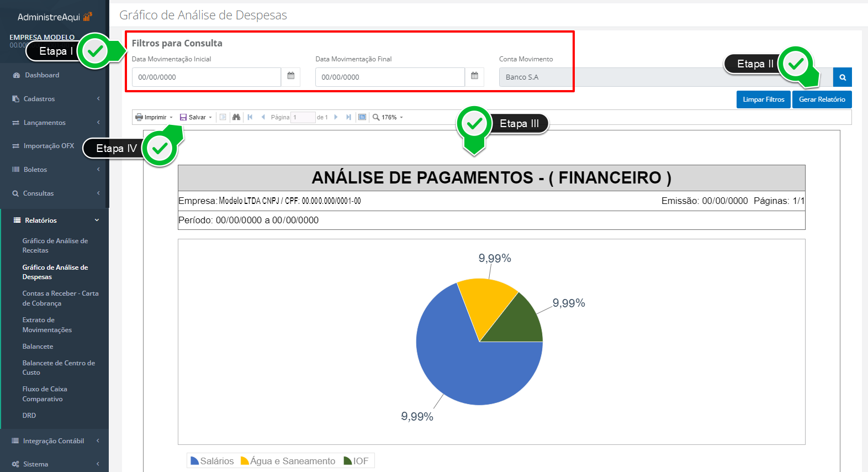The image size is (868, 472).
Task: Go to first page of report
Action: [x=250, y=117]
